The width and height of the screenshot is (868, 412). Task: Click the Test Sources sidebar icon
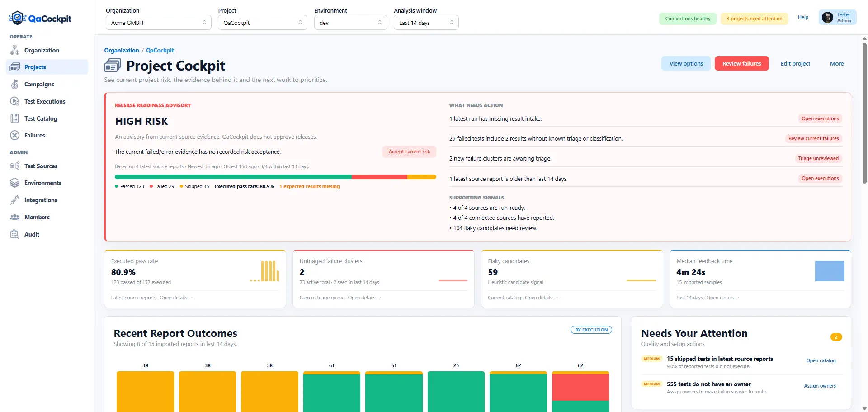tap(15, 166)
